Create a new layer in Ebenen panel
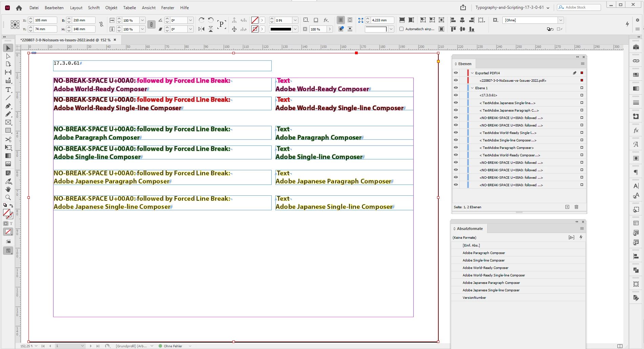Viewport: 644px width, 349px height. click(x=567, y=207)
